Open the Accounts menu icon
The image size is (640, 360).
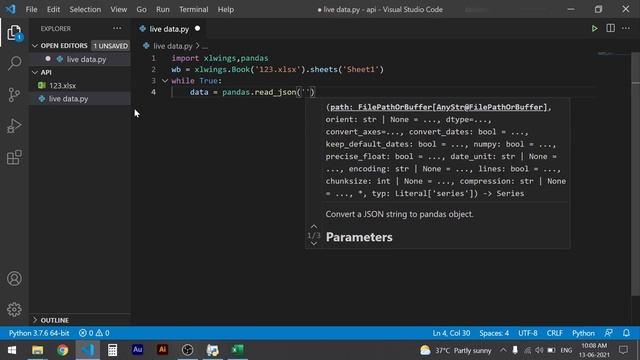pyautogui.click(x=14, y=278)
